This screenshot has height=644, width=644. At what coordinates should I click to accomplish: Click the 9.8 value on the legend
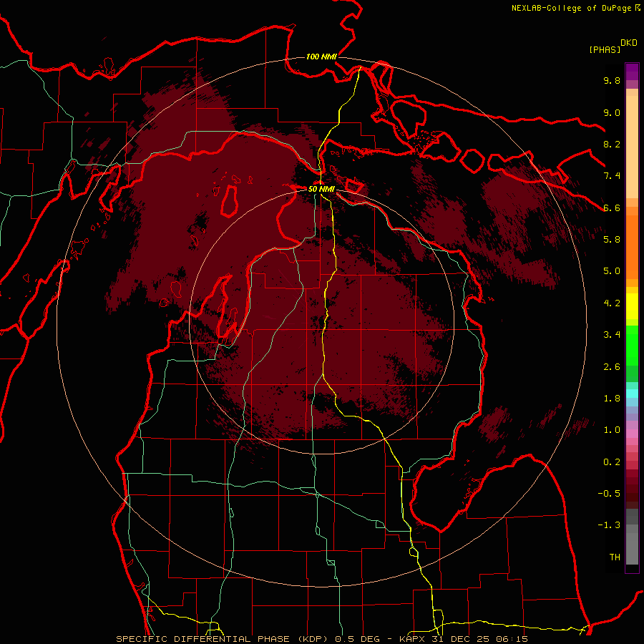[612, 80]
